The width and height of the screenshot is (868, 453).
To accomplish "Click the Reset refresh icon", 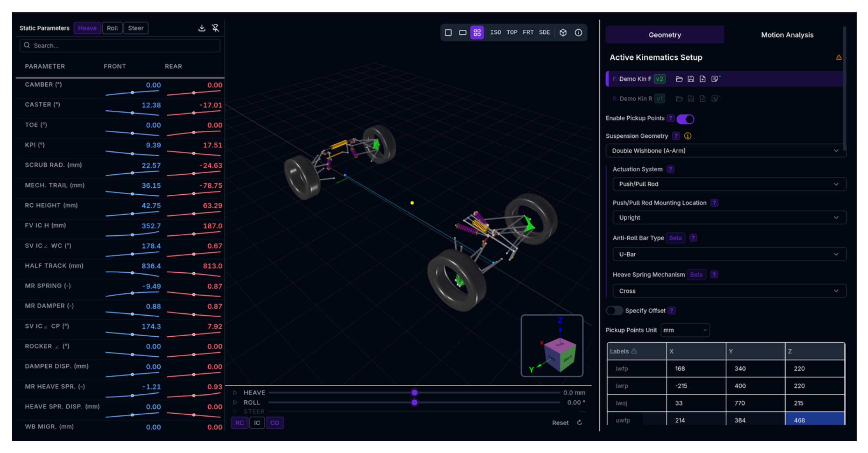I will pos(580,423).
